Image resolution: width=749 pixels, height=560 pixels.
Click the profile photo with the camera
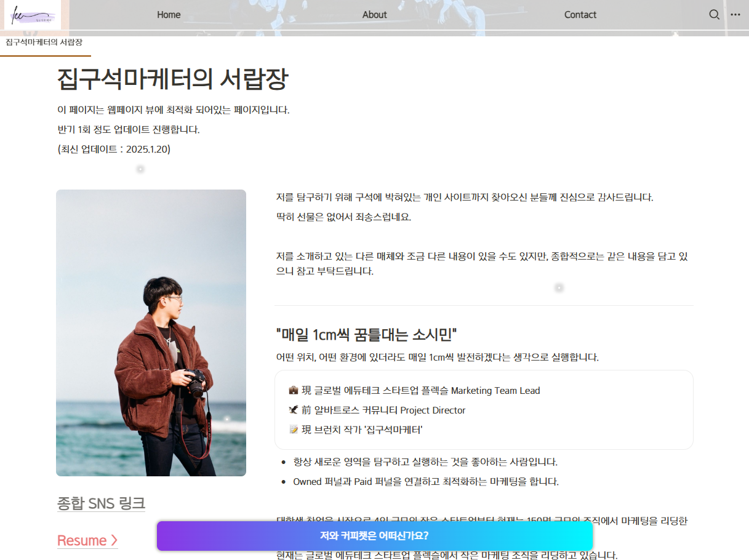coord(151,333)
